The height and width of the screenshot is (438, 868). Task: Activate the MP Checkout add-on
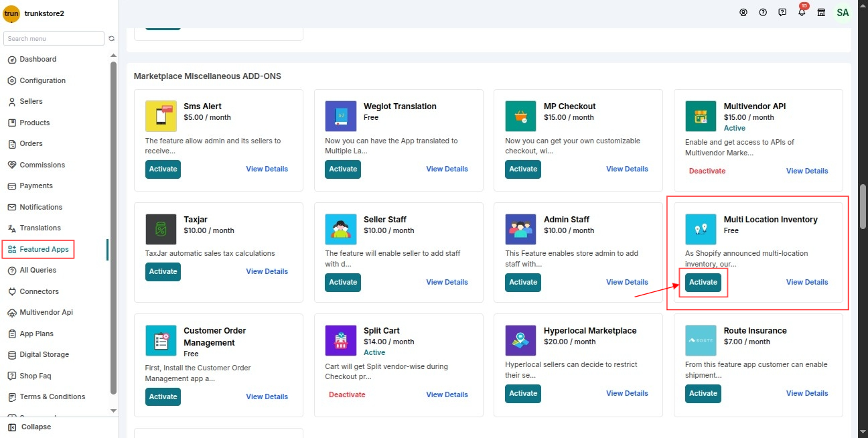[x=523, y=169]
